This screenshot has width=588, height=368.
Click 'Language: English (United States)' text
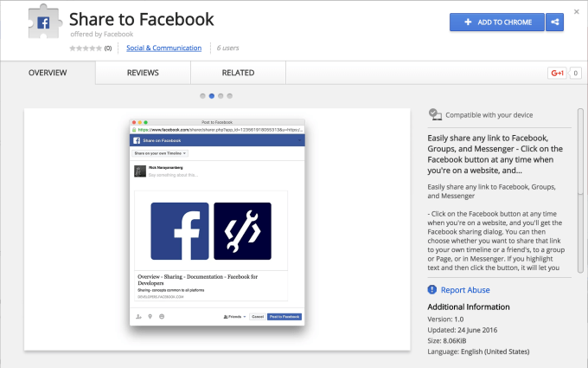coord(478,352)
